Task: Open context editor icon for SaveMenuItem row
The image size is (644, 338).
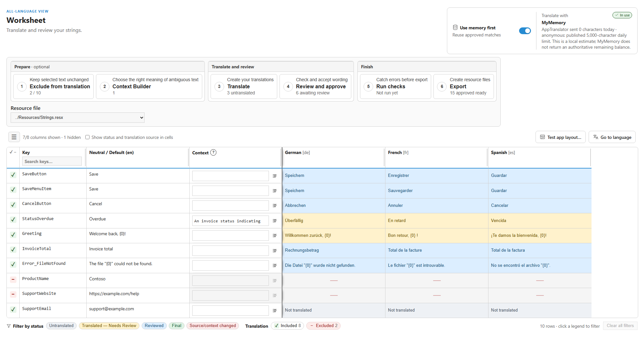Action: pyautogui.click(x=275, y=191)
